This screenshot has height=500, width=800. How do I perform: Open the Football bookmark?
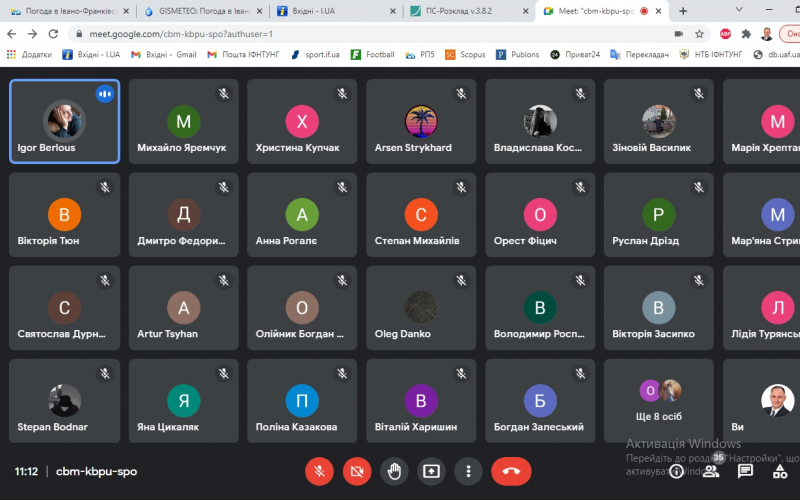coord(372,54)
